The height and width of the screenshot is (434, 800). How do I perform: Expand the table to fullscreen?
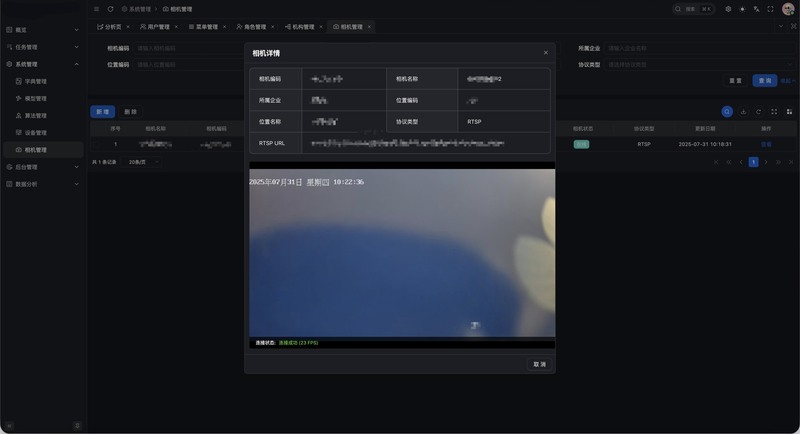(774, 112)
